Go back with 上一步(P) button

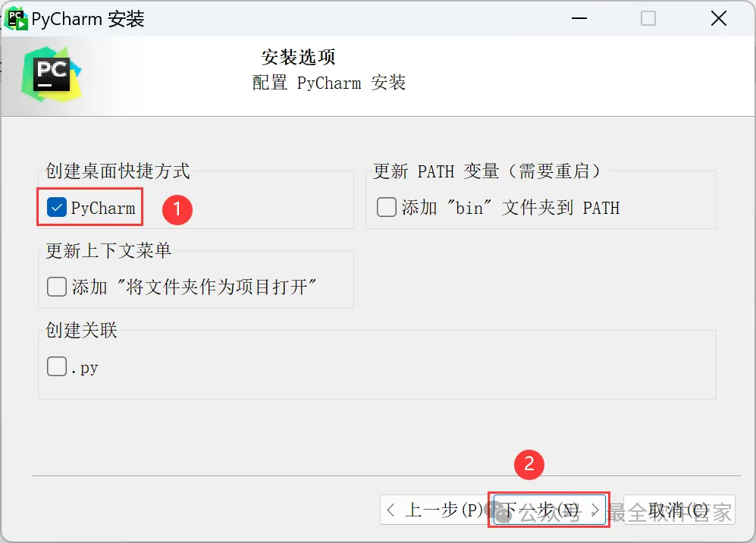click(436, 510)
